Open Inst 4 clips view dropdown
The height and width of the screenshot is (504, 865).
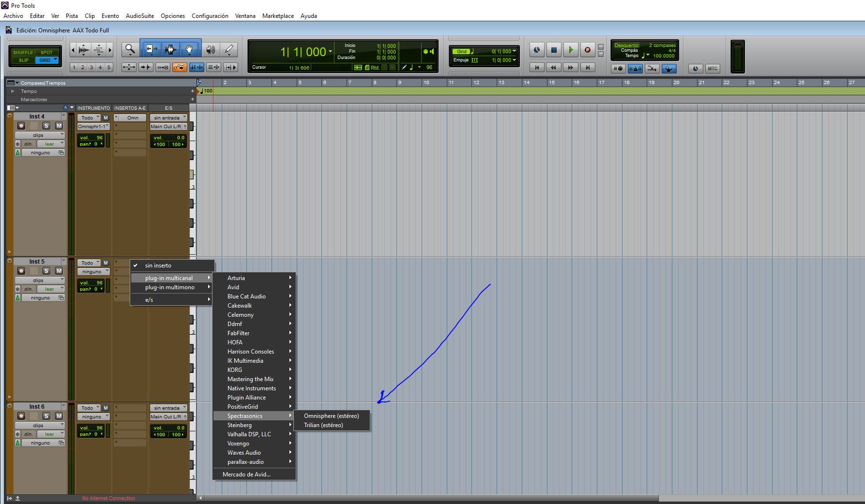pos(40,135)
